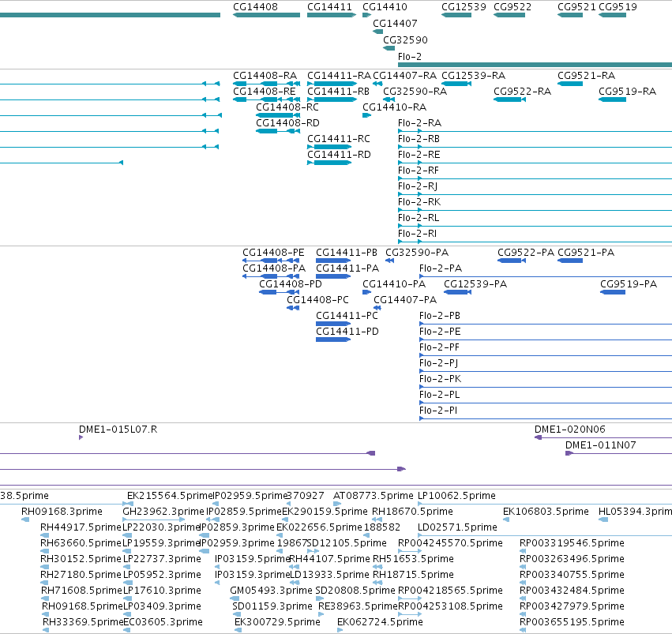Click transcript Flo-2-RJ
This screenshot has width=672, height=634.
coord(418,187)
